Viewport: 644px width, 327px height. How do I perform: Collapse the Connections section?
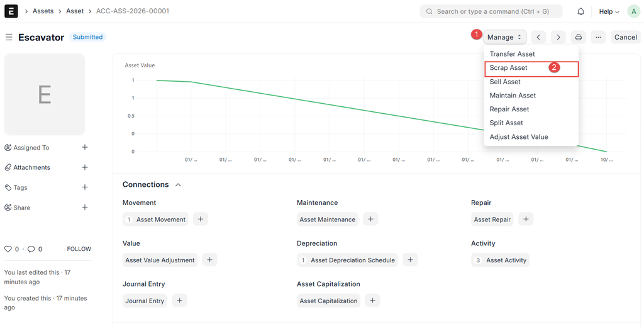point(178,185)
